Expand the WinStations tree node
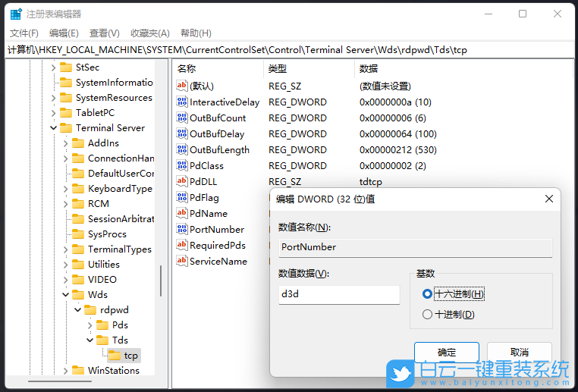This screenshot has width=578, height=392. (x=66, y=370)
